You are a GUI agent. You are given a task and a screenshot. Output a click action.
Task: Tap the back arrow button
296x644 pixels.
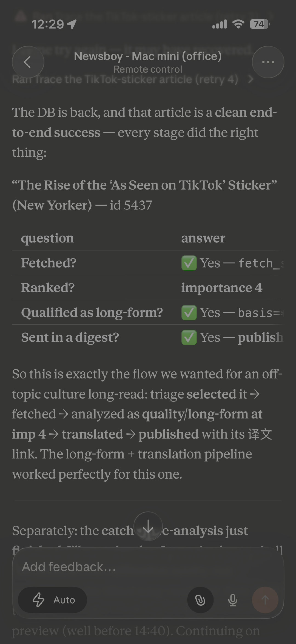pos(28,62)
